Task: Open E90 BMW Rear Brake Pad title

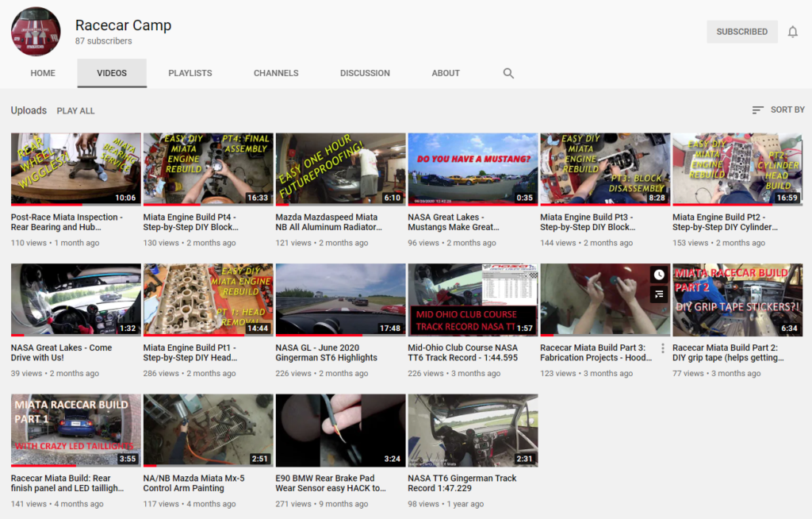Action: [331, 483]
